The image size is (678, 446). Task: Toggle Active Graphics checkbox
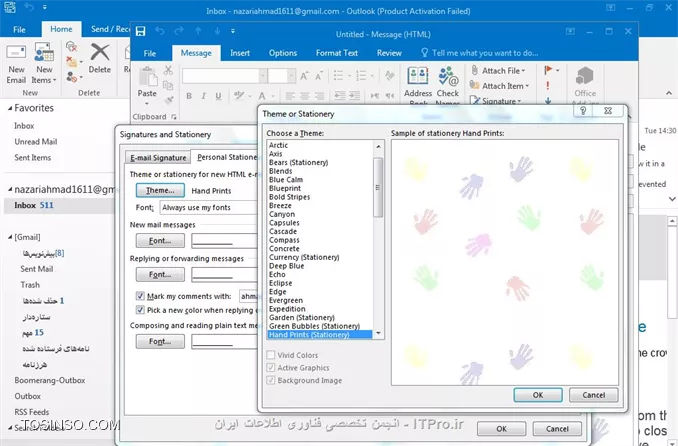click(x=271, y=368)
